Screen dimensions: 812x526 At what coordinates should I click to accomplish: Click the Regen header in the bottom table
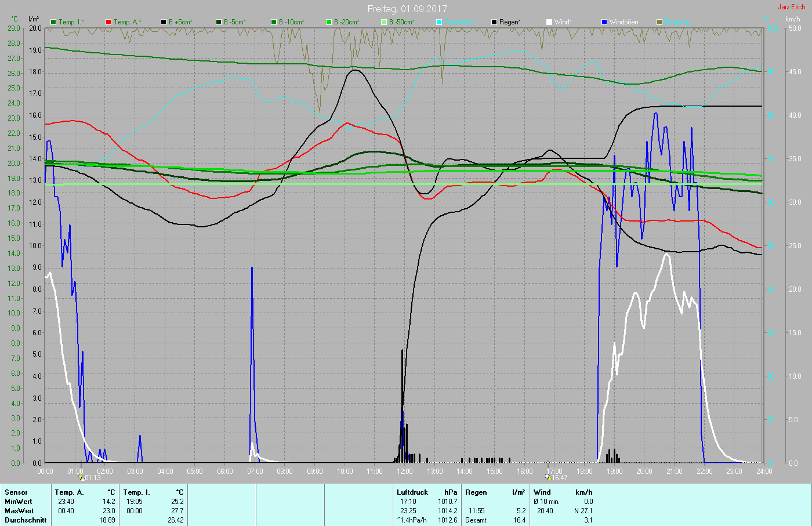(476, 492)
